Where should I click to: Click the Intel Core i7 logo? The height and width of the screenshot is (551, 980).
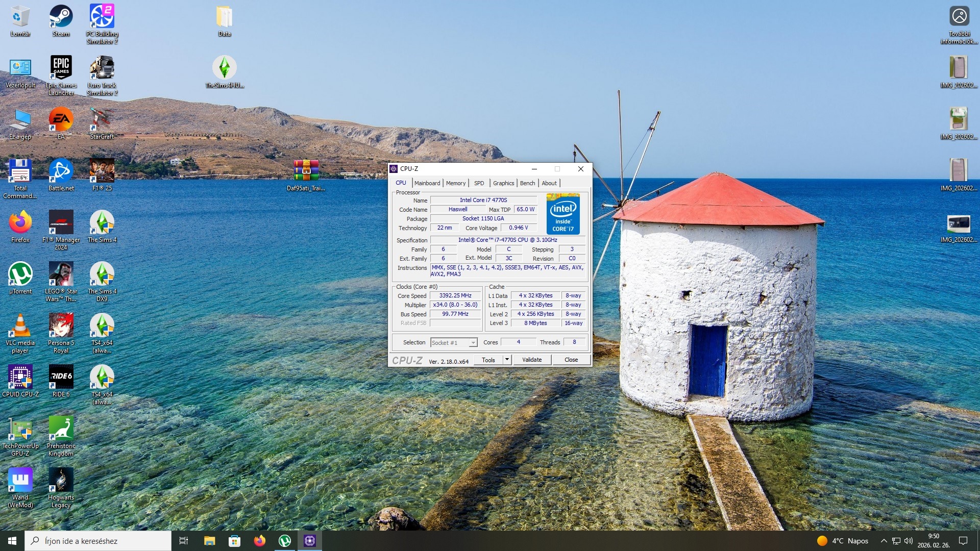(x=563, y=214)
